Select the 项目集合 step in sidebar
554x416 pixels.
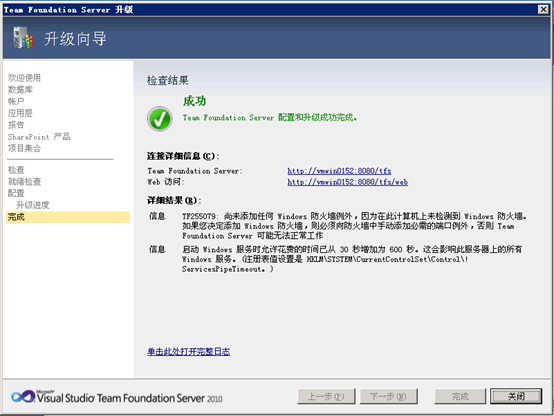click(x=24, y=148)
